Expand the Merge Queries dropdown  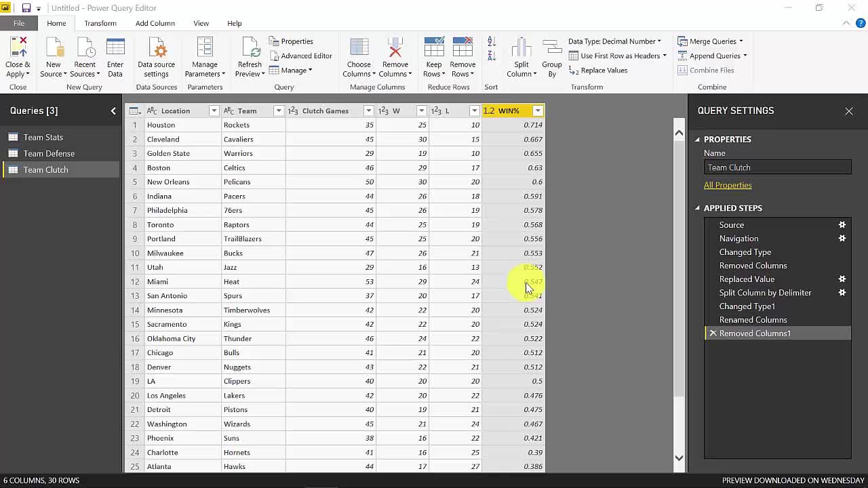pos(741,41)
